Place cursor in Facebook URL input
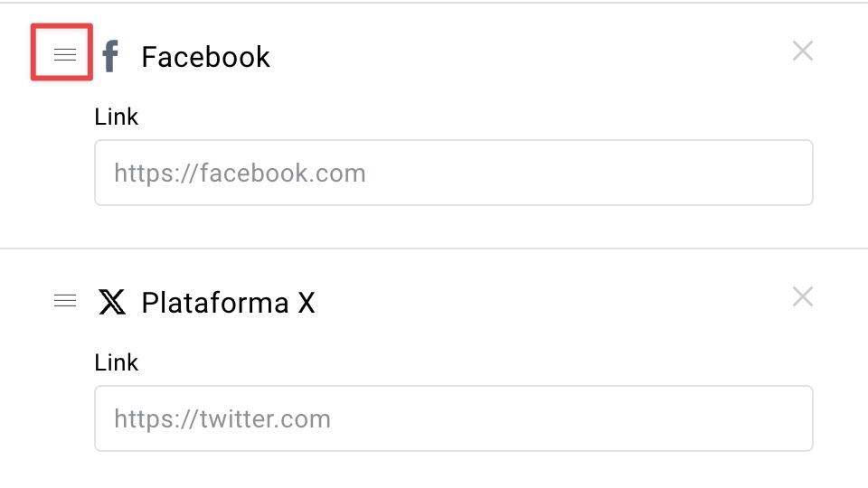Screen dimensions: 868x488 pos(453,173)
